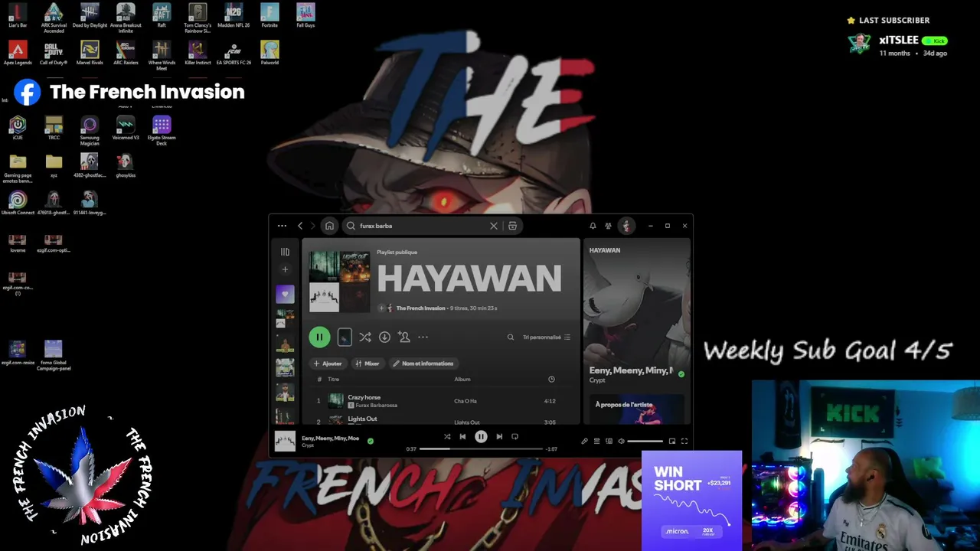The height and width of the screenshot is (551, 980).
Task: Open the Browse icon beside the search bar
Action: [512, 226]
